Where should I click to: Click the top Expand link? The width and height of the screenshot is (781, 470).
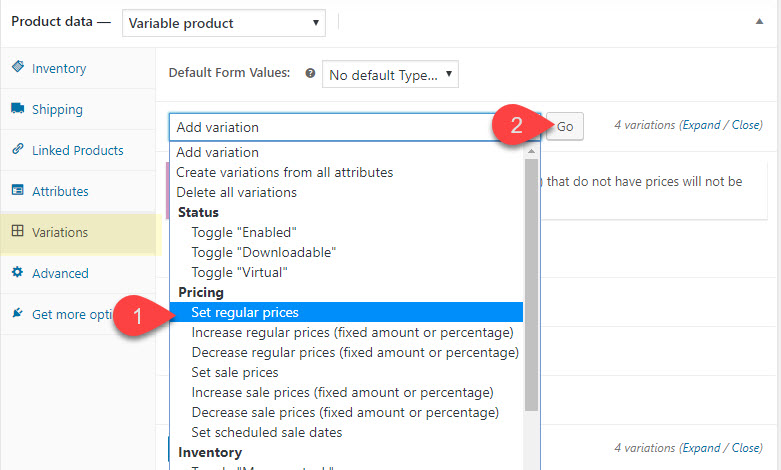(701, 125)
